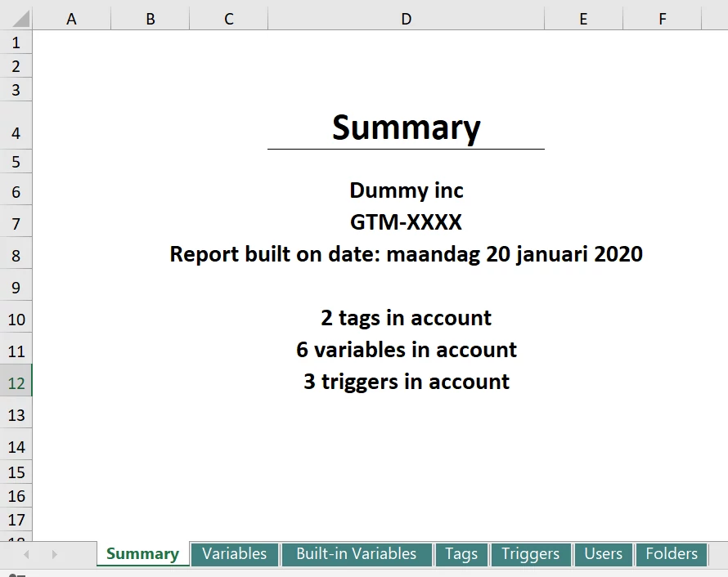This screenshot has height=577, width=728.
Task: Click the cell containing the Summary title
Action: pyautogui.click(x=406, y=127)
